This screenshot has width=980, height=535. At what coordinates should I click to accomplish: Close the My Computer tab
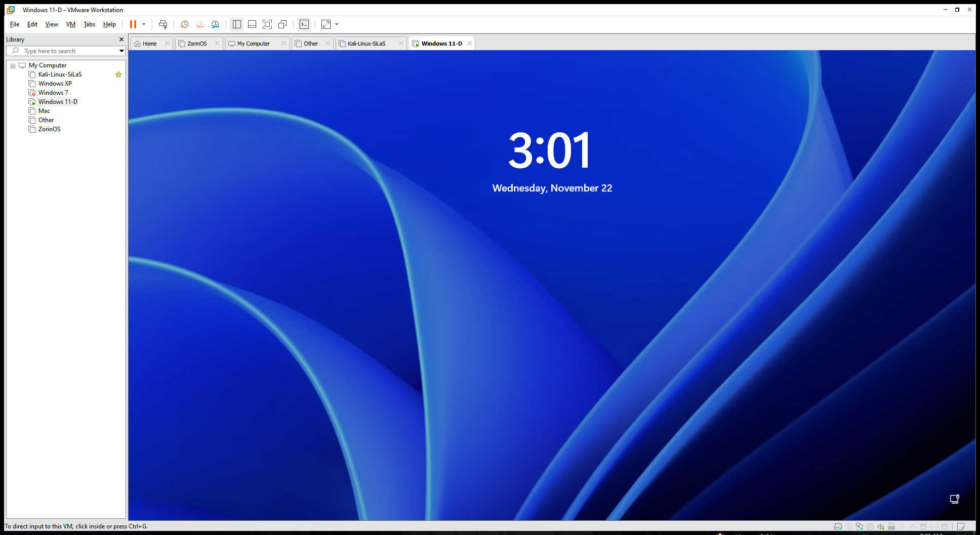[x=283, y=44]
